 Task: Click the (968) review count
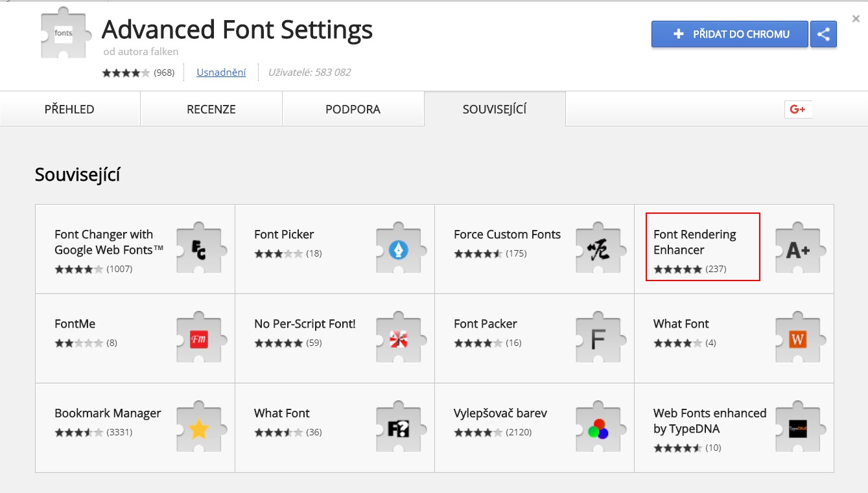pos(164,73)
